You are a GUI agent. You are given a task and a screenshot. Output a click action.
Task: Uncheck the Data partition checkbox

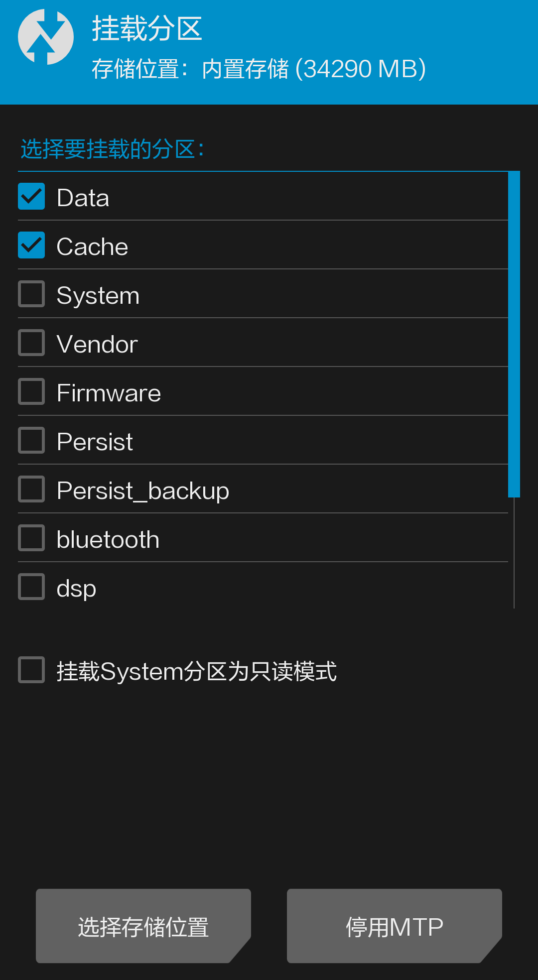coord(31,196)
